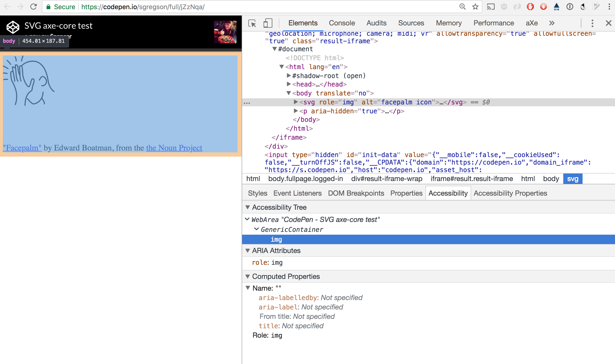This screenshot has height=364, width=615.
Task: Open the Noun Project link
Action: point(174,148)
